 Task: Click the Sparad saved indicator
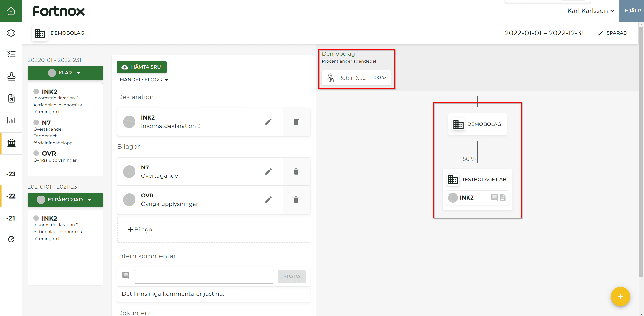[x=612, y=33]
